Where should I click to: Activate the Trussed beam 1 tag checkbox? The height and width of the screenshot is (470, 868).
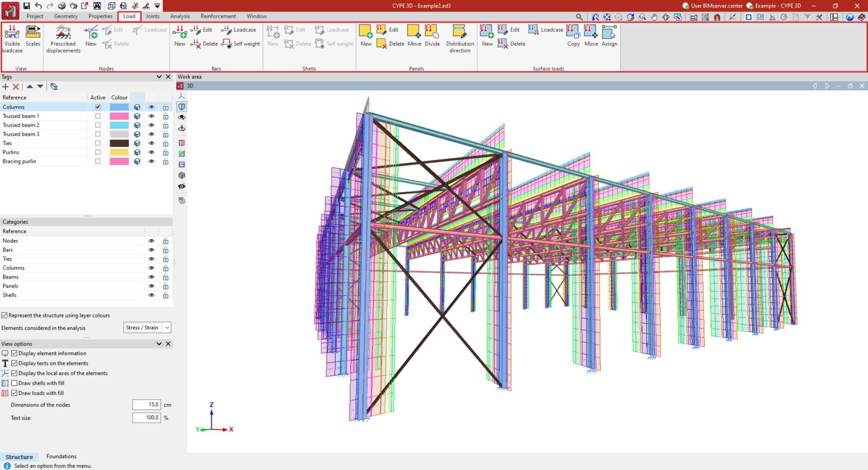tap(97, 116)
